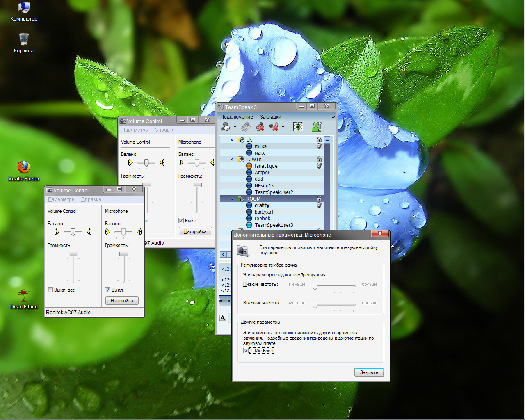Open the Подключение menu in TeamSpeak
The image size is (525, 420).
[237, 117]
